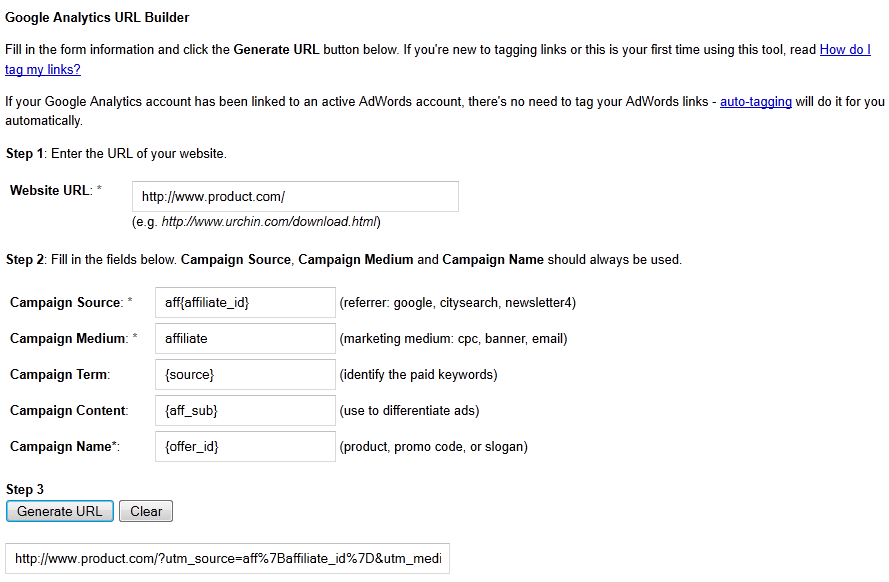Click the "Step 3" heading
This screenshot has height=582, width=889.
[25, 489]
